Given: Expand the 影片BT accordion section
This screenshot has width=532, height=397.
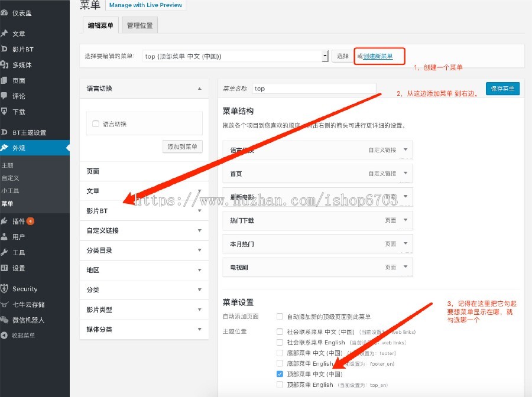Looking at the screenshot, I should click(x=200, y=210).
